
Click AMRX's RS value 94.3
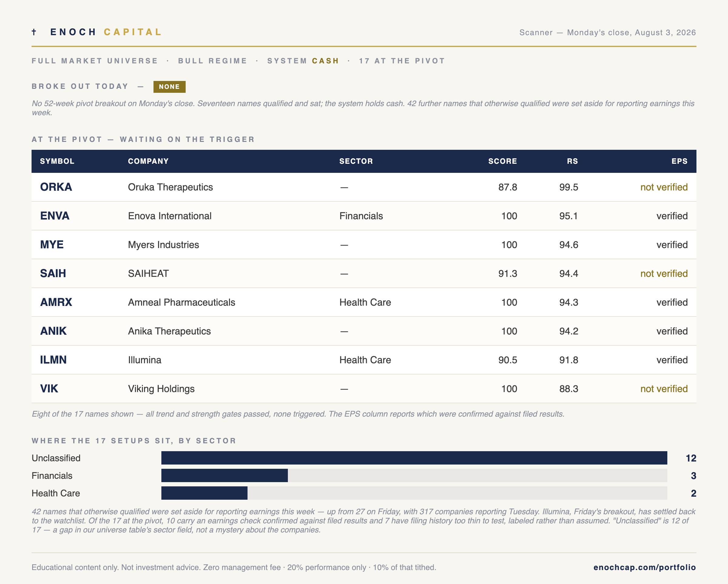(569, 302)
